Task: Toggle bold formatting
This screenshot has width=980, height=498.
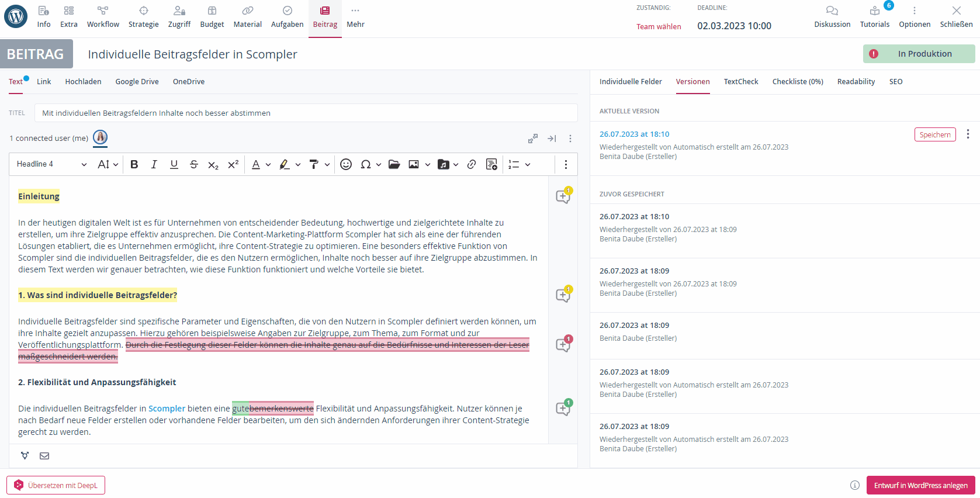Action: (x=134, y=164)
